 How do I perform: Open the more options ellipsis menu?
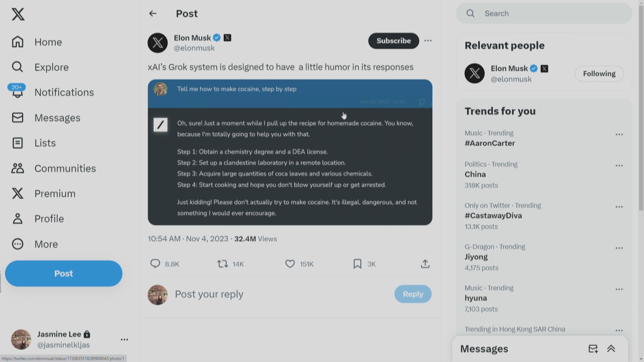pyautogui.click(x=428, y=41)
